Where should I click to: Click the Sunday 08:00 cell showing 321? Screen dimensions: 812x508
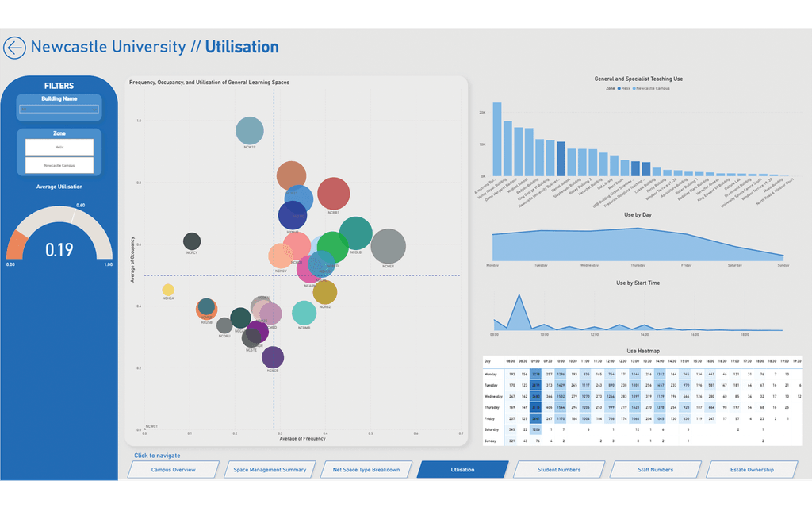coord(511,441)
